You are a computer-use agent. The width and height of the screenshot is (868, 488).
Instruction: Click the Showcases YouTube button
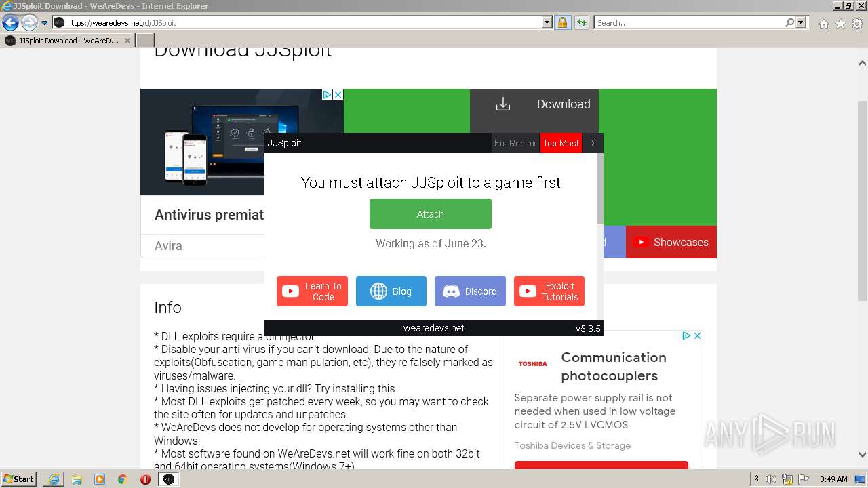click(671, 242)
